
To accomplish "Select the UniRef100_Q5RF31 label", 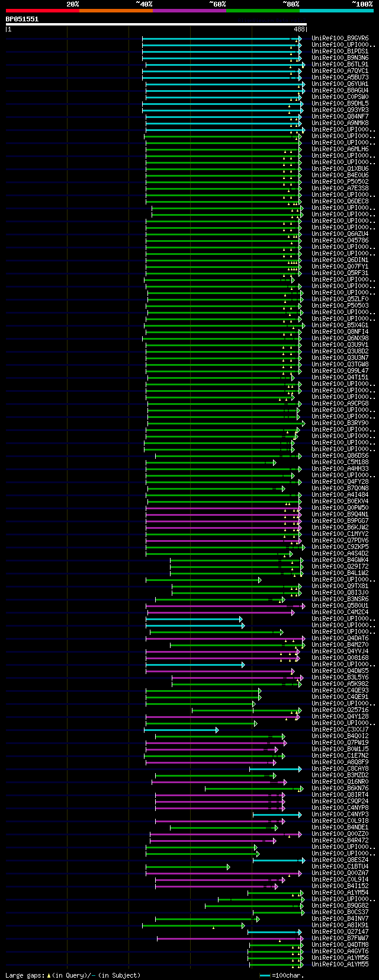I will (x=340, y=273).
